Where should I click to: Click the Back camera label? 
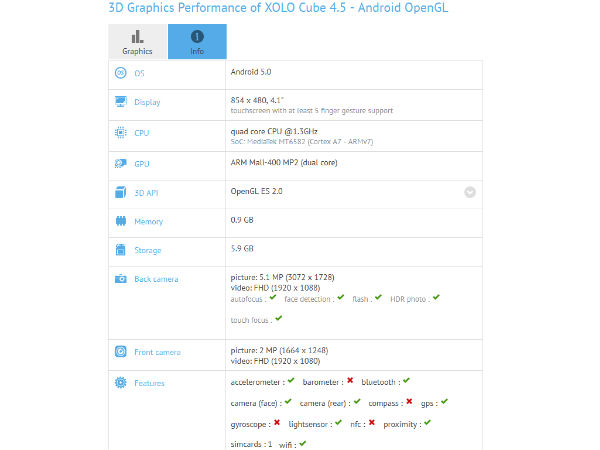(x=156, y=279)
